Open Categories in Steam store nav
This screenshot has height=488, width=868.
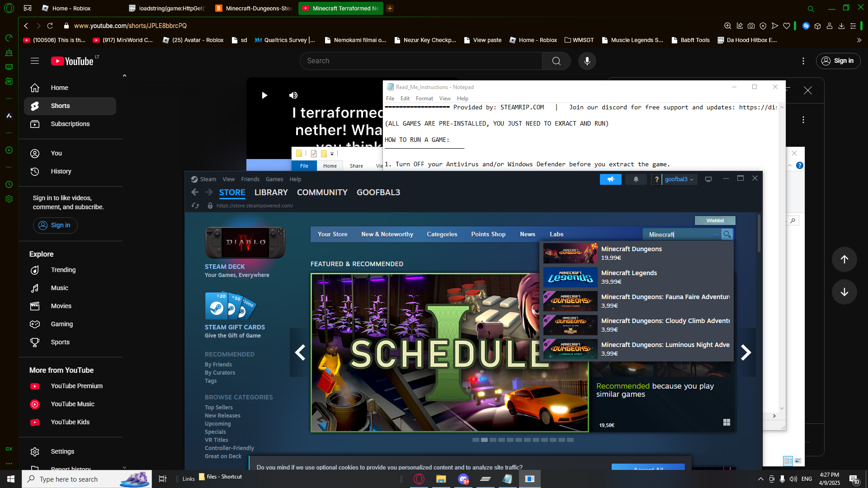442,234
